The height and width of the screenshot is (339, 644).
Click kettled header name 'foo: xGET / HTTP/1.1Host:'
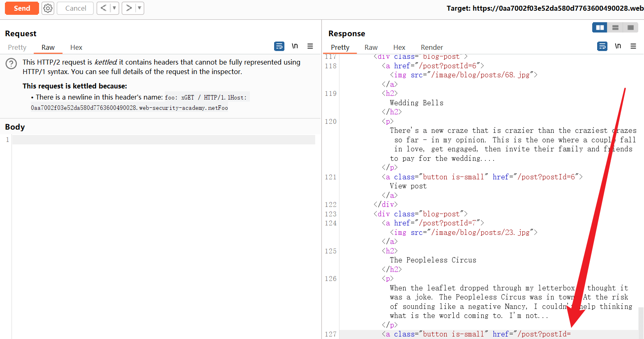pos(206,98)
